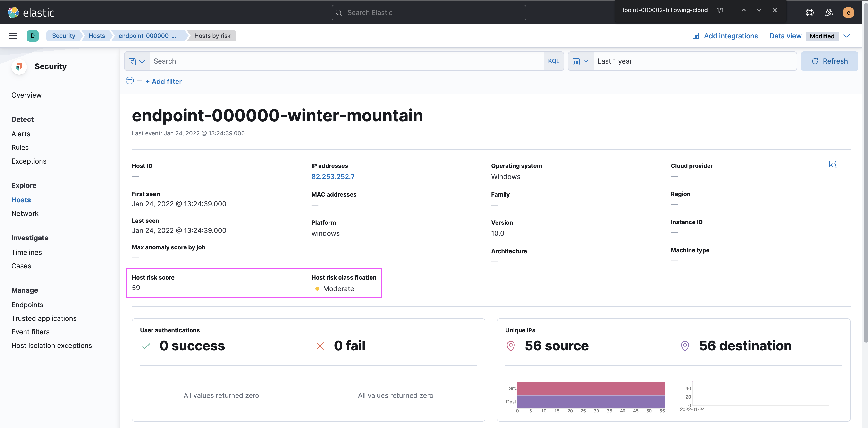This screenshot has height=428, width=868.
Task: Click the saved query floppy-disk icon
Action: [x=132, y=61]
